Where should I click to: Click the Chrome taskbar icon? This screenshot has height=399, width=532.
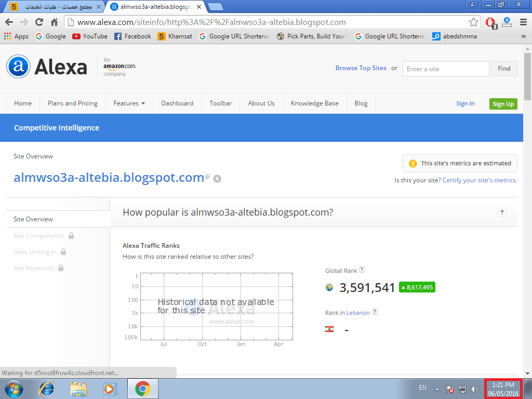pos(143,389)
